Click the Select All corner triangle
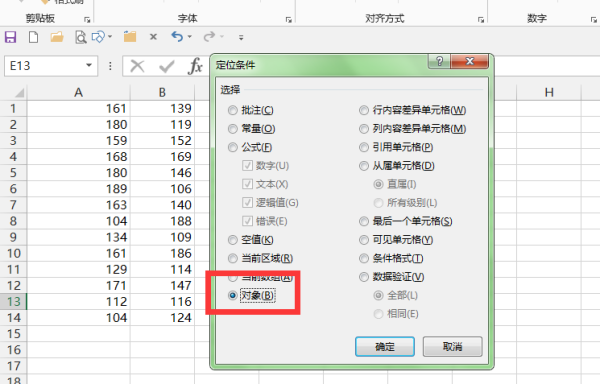600x384 pixels. 19,93
